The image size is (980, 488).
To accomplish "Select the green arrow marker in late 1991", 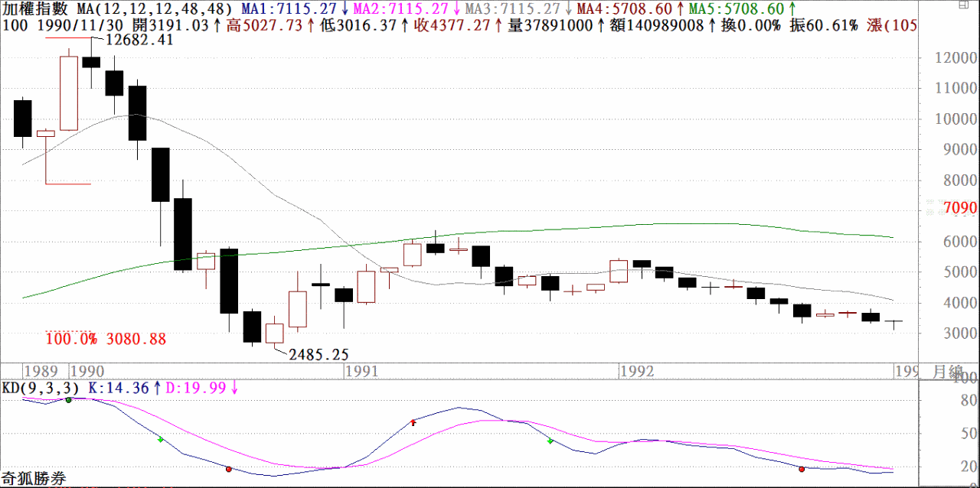I will pos(550,441).
